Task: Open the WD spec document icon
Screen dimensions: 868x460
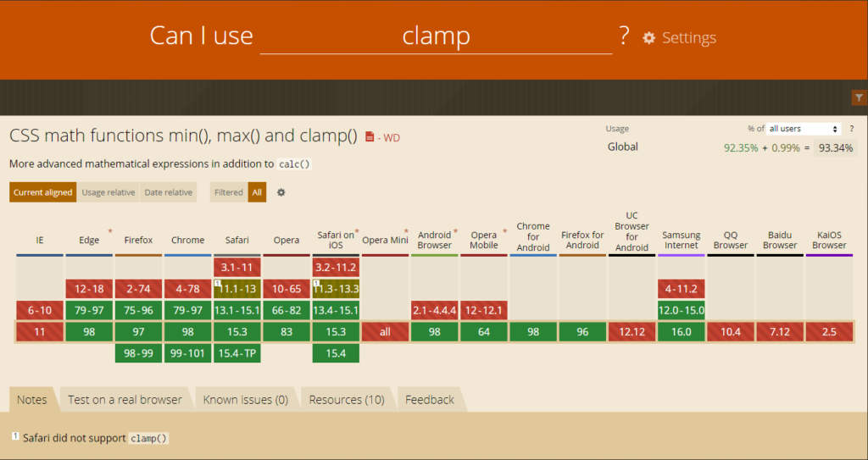Action: [x=370, y=137]
